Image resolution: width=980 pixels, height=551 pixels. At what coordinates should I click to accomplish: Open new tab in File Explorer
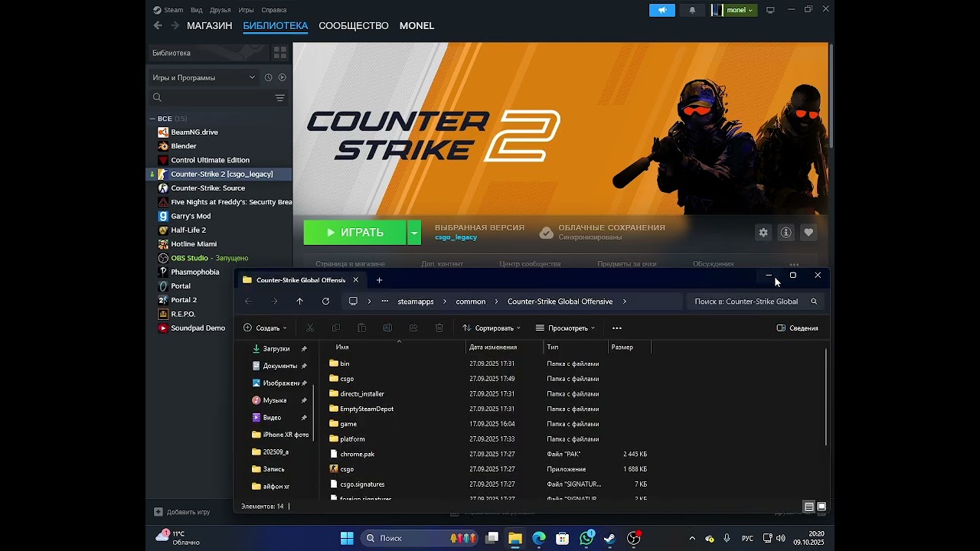click(379, 280)
